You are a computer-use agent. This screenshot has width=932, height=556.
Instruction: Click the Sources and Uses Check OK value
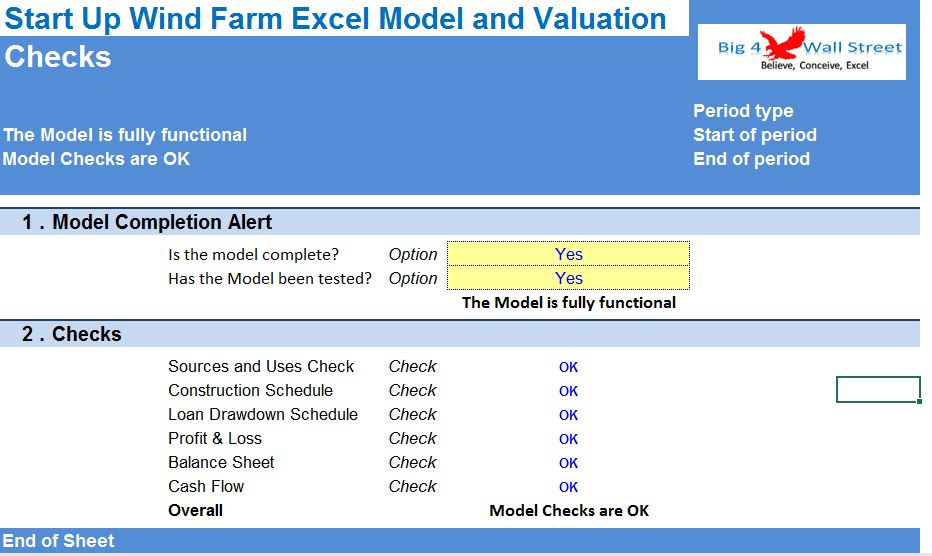[x=568, y=367]
